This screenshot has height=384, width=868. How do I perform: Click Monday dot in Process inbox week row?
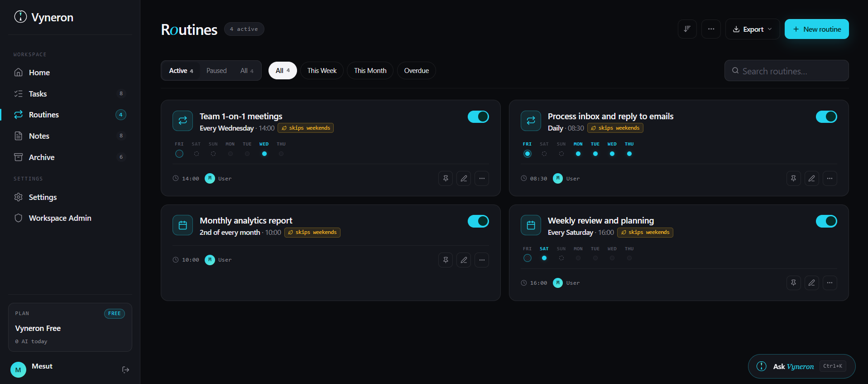[x=578, y=154]
